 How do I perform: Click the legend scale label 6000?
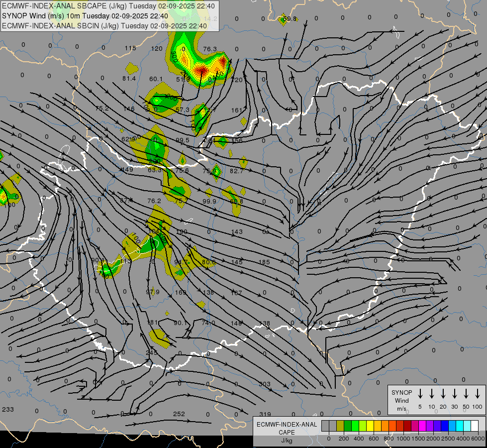tap(478, 439)
